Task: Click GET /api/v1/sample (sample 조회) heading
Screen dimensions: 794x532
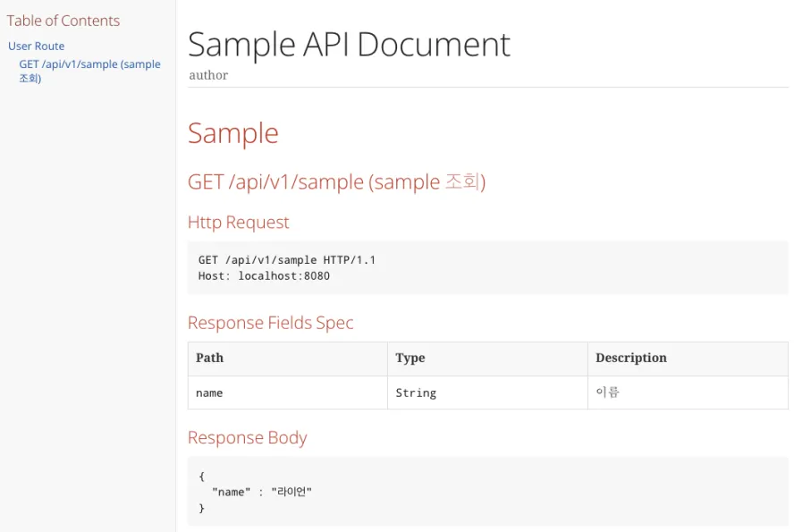Action: 337,182
